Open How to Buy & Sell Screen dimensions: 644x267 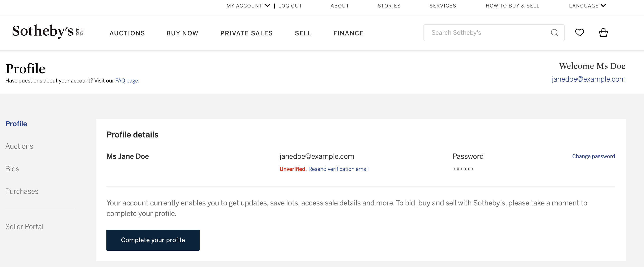[512, 6]
